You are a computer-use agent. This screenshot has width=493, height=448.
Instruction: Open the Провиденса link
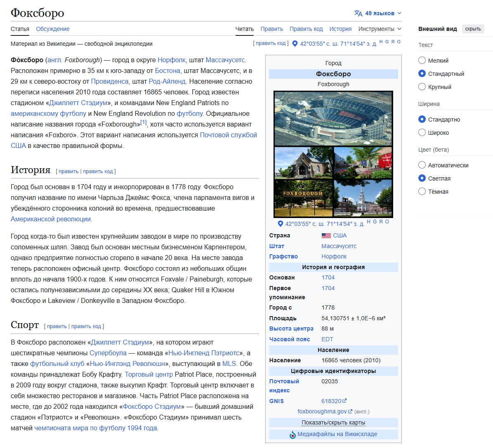pos(110,81)
